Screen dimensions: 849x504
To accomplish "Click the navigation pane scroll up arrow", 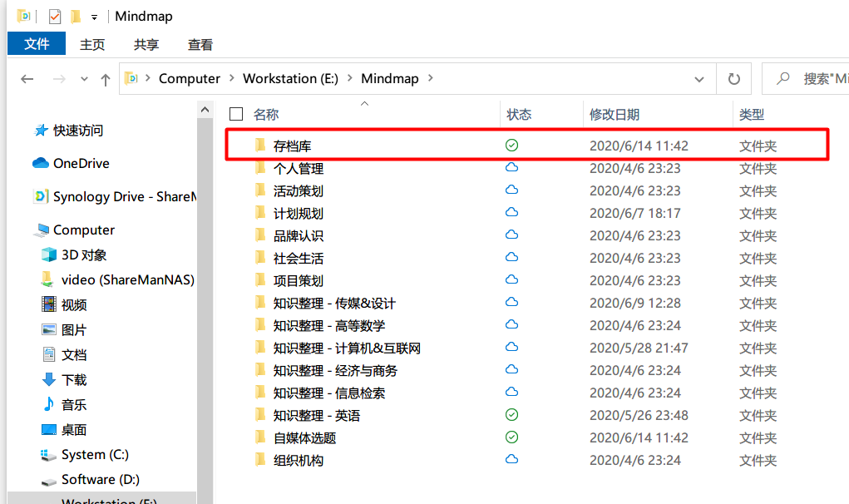I will [205, 110].
